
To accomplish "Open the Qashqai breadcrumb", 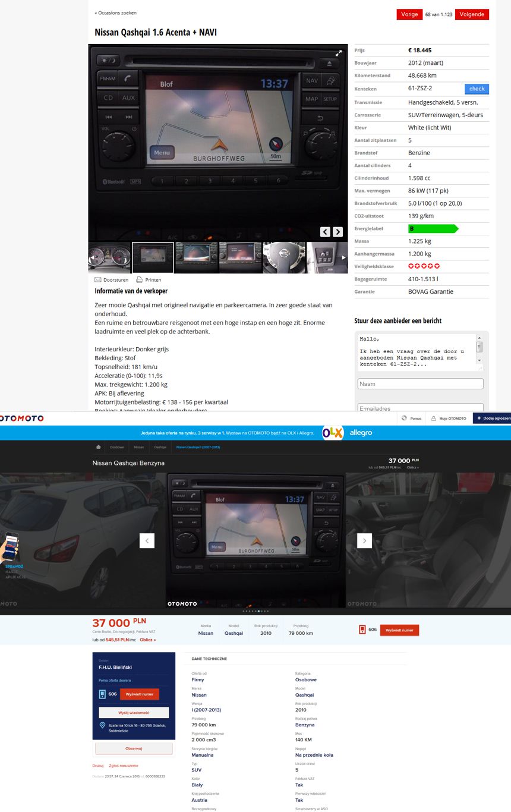I will (x=160, y=447).
